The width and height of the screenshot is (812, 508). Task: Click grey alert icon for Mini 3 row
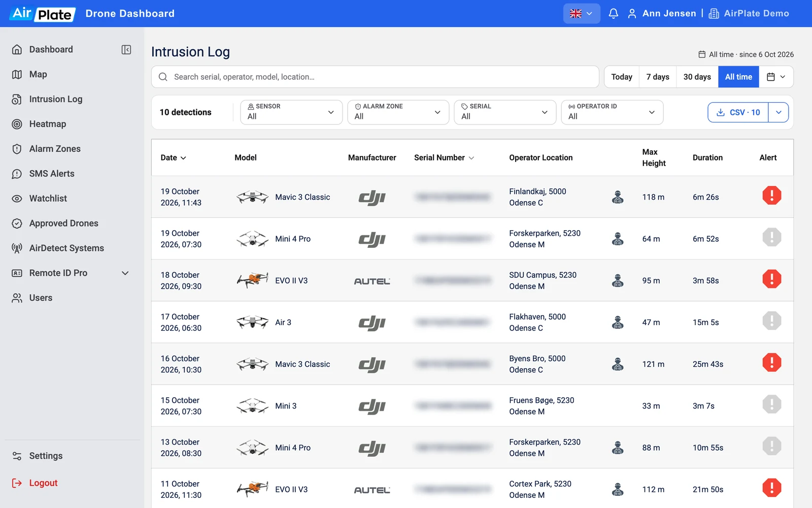771,404
